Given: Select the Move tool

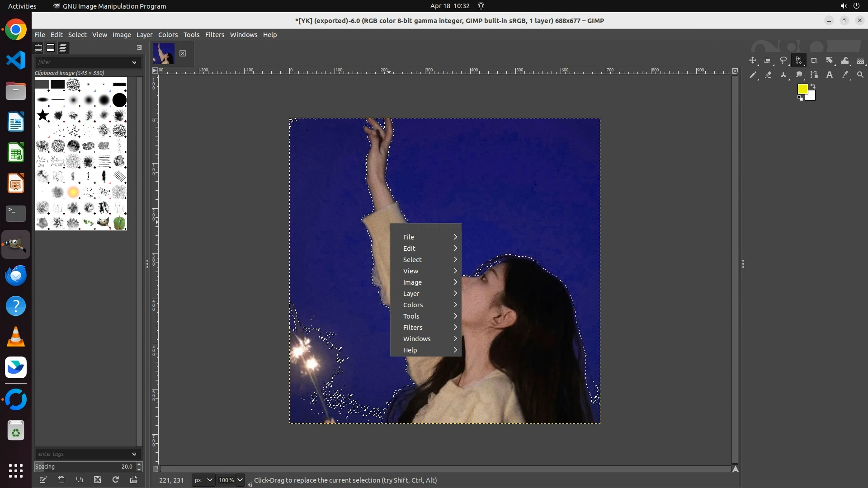Looking at the screenshot, I should point(753,61).
